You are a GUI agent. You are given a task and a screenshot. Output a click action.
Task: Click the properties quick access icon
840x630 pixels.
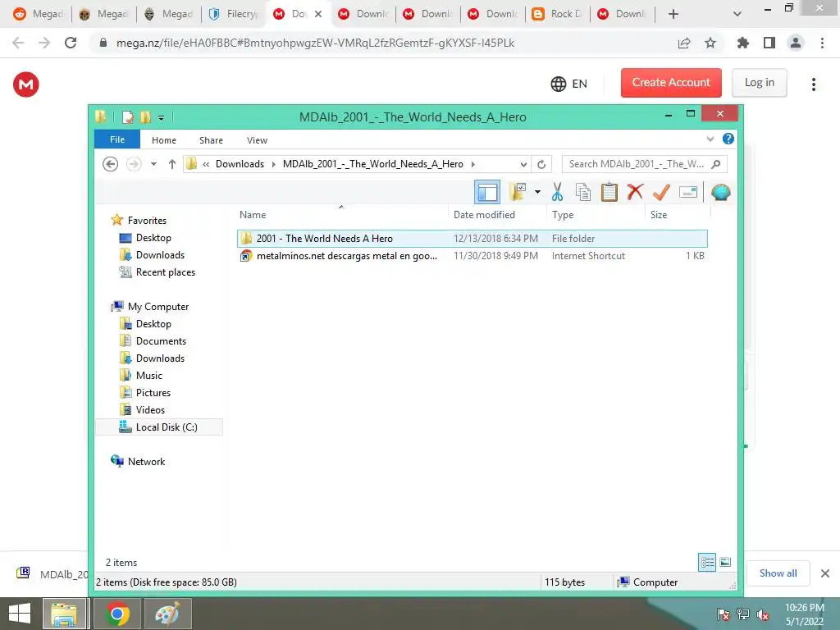(127, 116)
